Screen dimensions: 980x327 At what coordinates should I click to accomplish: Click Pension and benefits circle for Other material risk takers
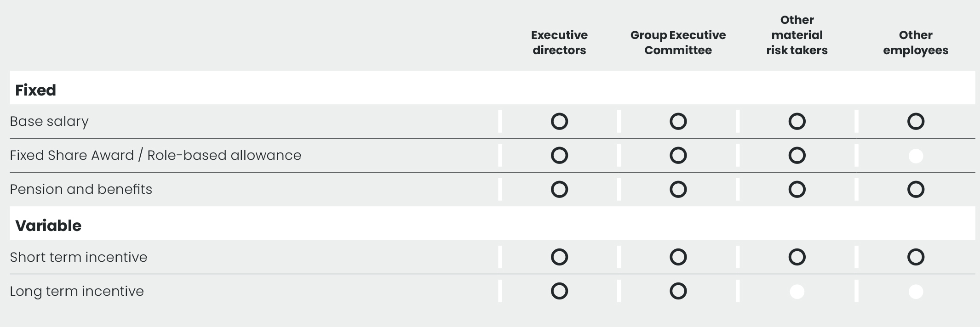797,190
